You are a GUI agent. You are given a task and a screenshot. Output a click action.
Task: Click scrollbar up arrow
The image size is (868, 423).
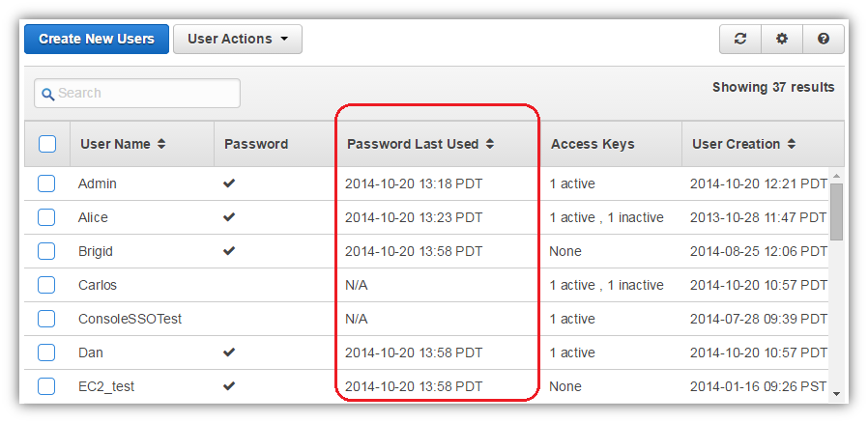(x=836, y=177)
